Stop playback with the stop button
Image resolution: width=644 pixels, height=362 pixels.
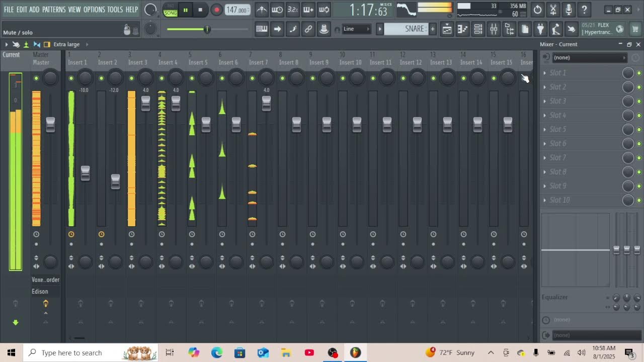click(x=200, y=10)
